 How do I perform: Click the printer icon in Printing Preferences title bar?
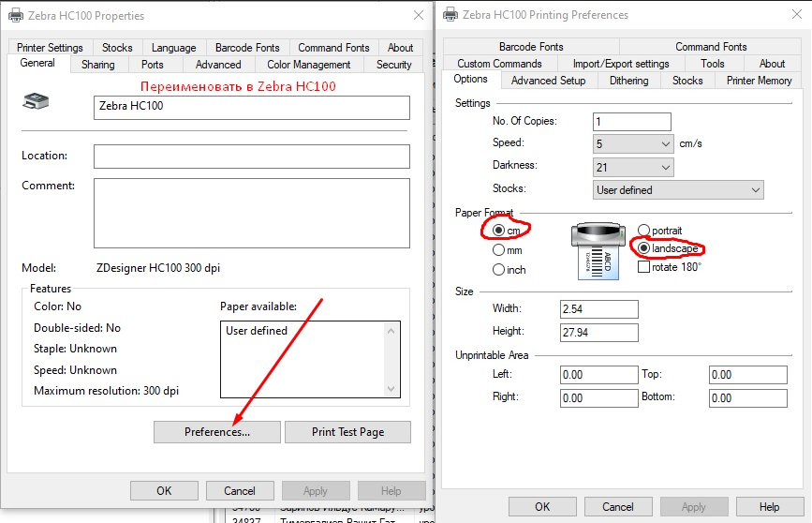[450, 14]
